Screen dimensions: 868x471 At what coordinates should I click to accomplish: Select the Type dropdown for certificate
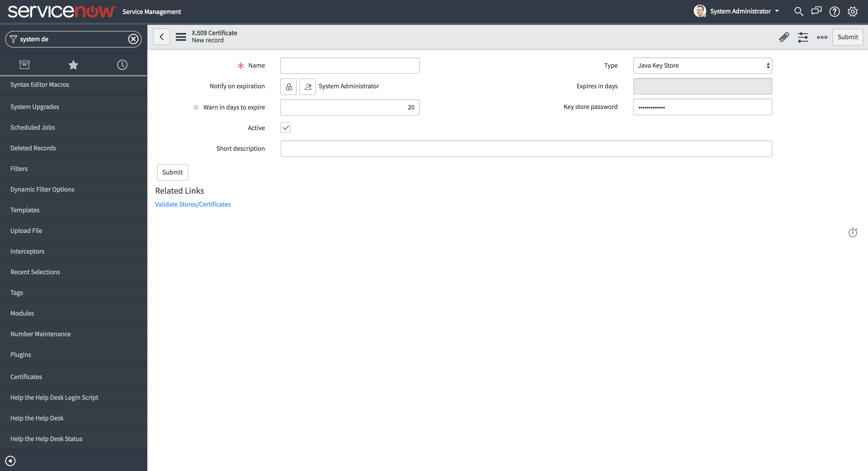tap(703, 65)
